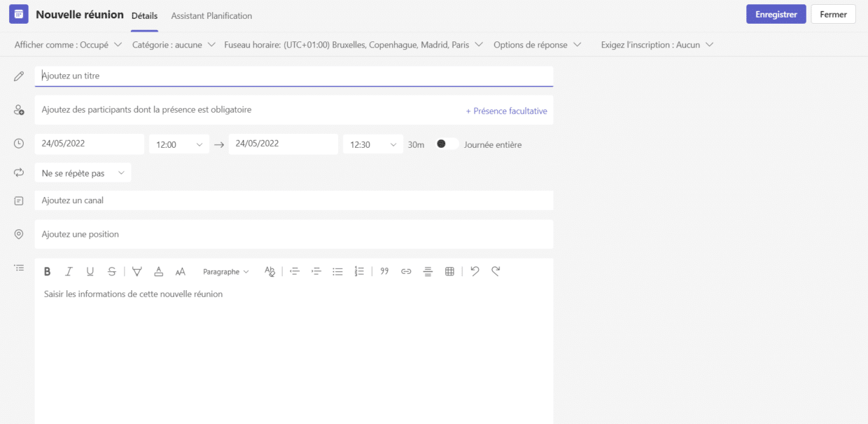The image size is (868, 424).
Task: Increase the paragraph indent
Action: coord(316,272)
